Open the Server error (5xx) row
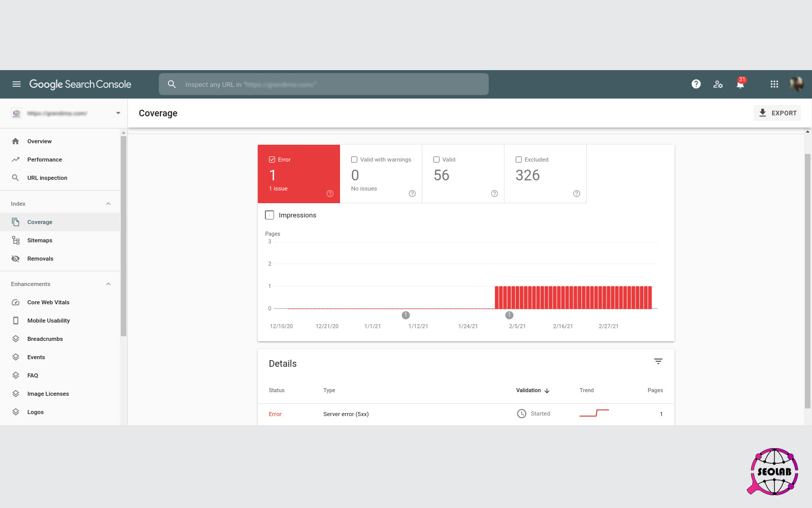The width and height of the screenshot is (812, 508). (346, 414)
